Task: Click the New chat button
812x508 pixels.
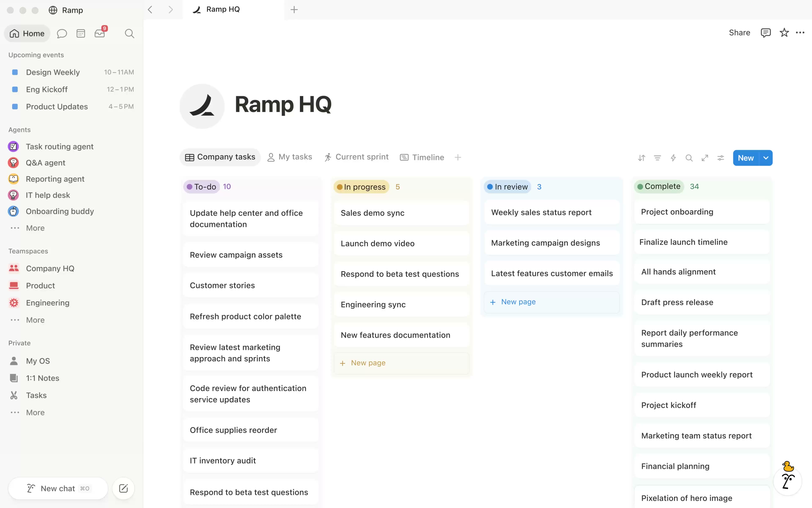Action: click(x=58, y=488)
